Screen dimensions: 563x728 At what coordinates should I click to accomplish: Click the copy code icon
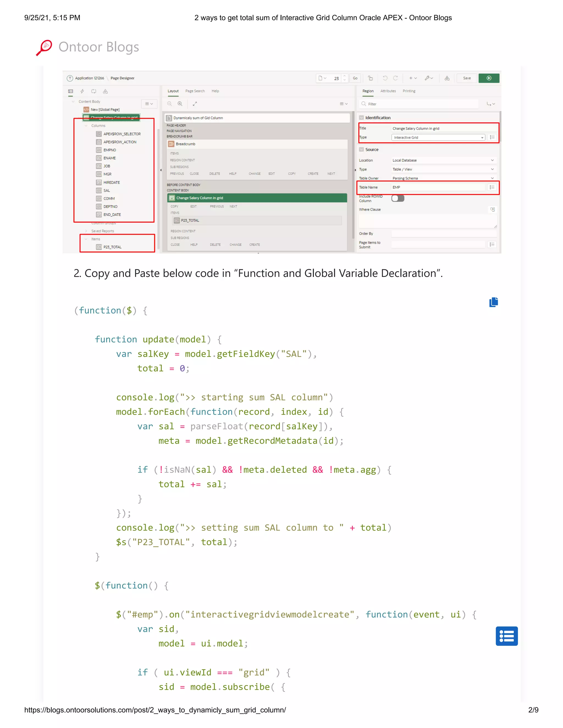pyautogui.click(x=493, y=302)
